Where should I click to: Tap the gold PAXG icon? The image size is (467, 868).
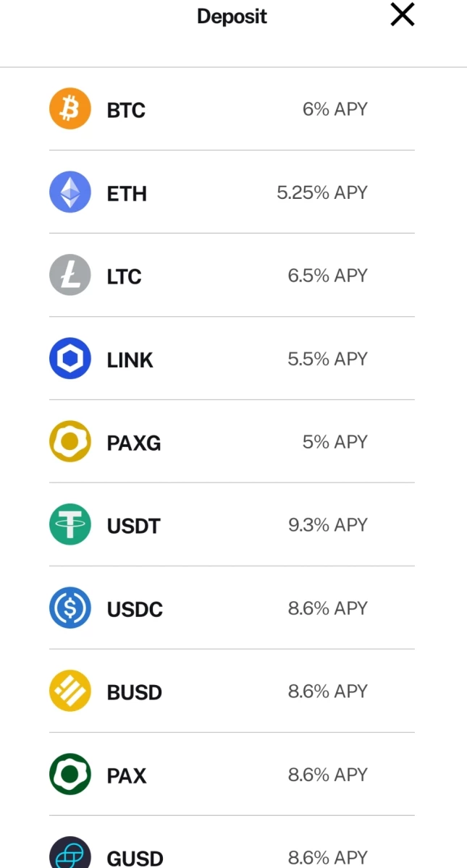tap(70, 441)
